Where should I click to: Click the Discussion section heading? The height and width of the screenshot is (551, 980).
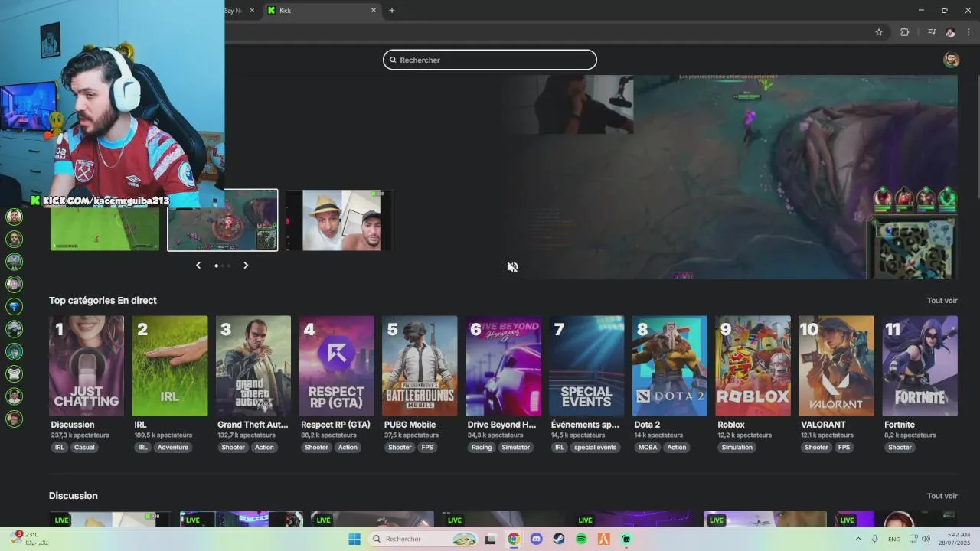tap(73, 496)
